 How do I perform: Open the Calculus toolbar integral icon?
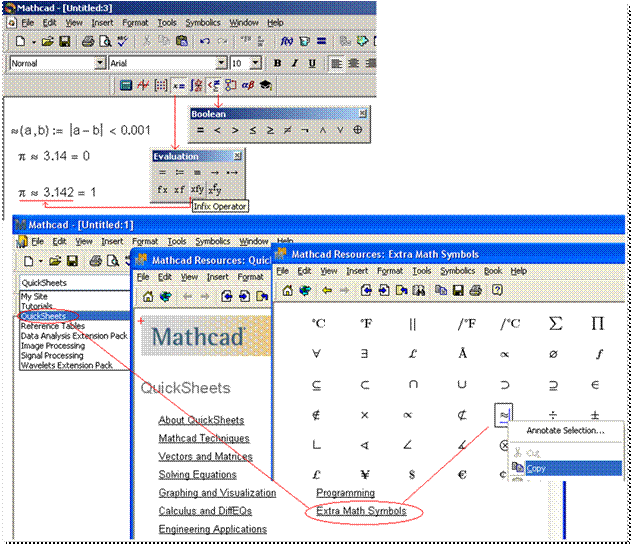[x=196, y=85]
